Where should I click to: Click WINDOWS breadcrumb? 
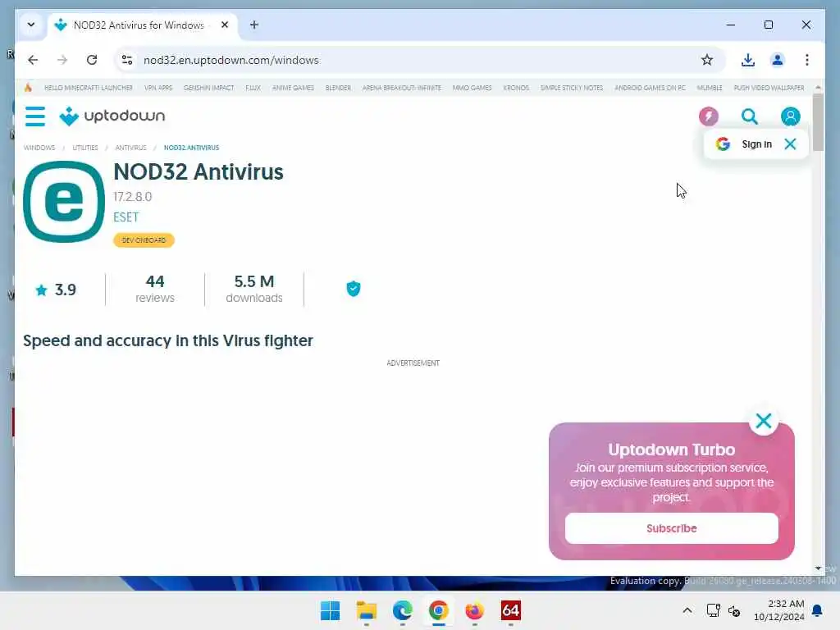click(39, 148)
